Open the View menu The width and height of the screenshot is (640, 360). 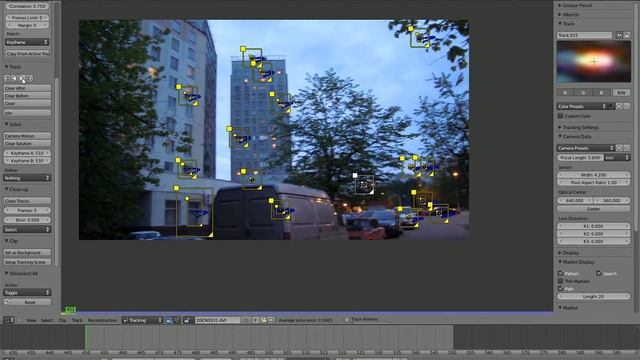(x=31, y=320)
